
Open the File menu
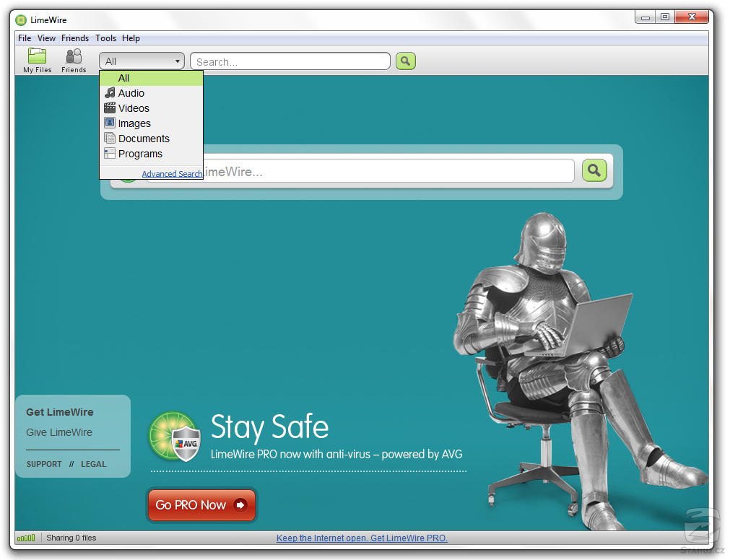25,38
